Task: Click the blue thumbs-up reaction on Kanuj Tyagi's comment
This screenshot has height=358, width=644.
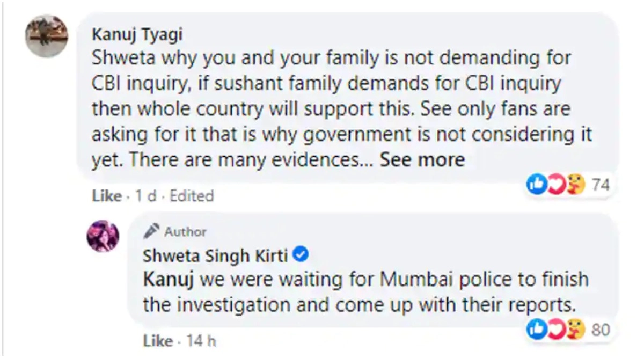Action: coord(537,185)
